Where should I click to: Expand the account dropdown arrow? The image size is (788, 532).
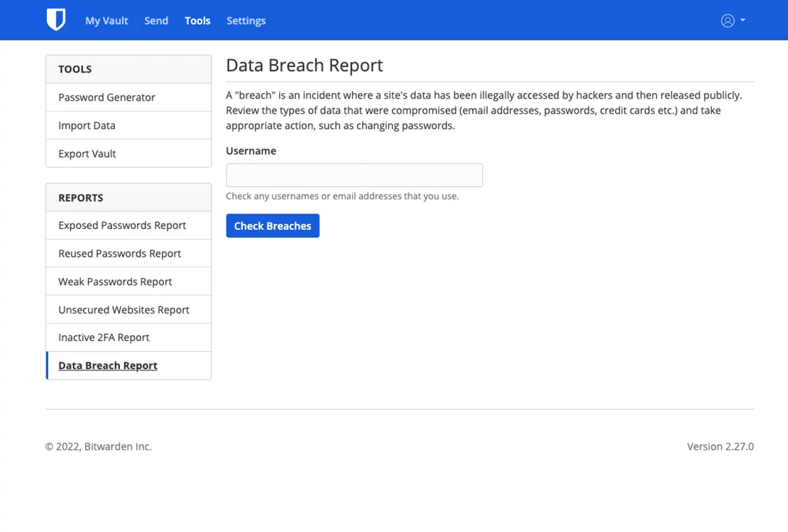tap(743, 20)
